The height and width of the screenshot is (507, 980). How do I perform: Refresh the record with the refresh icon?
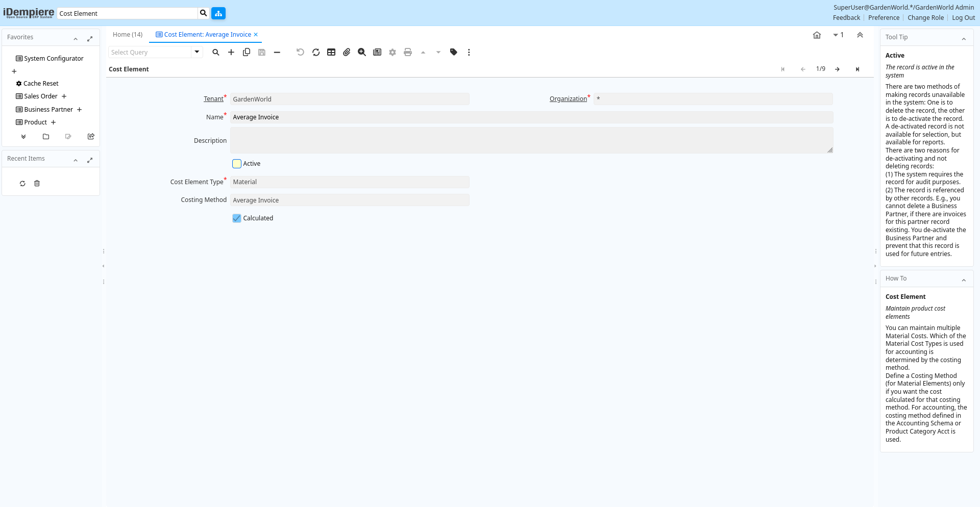click(x=316, y=52)
